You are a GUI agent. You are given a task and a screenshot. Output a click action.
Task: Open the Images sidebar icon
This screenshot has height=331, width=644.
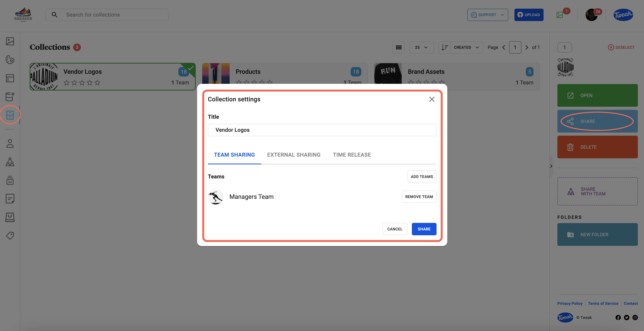click(x=10, y=41)
